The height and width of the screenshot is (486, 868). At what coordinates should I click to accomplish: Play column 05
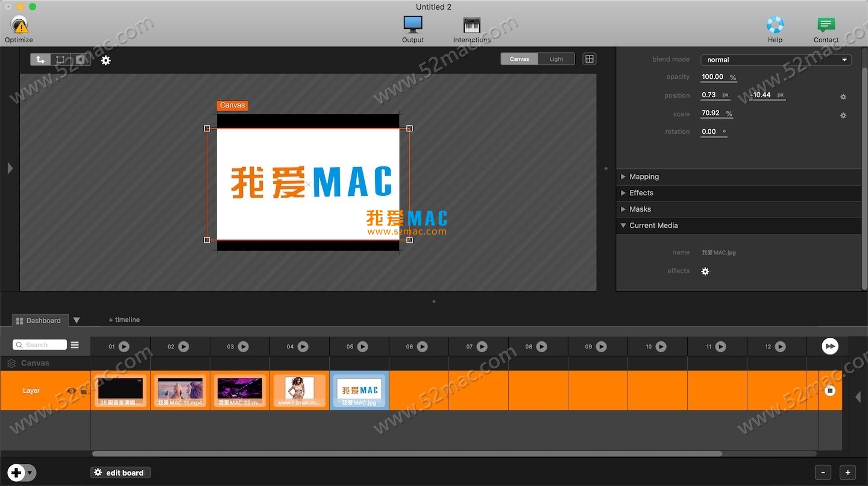[x=362, y=347]
